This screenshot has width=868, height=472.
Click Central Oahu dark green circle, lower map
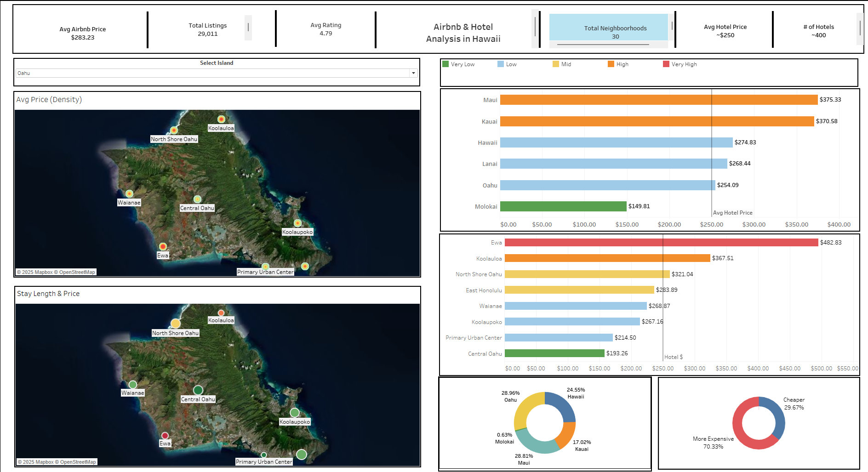pyautogui.click(x=198, y=390)
